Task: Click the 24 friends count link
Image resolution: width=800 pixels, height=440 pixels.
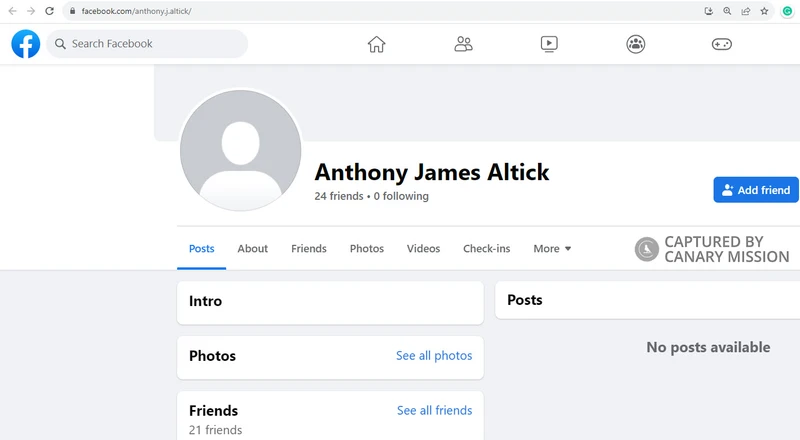Action: pyautogui.click(x=339, y=196)
